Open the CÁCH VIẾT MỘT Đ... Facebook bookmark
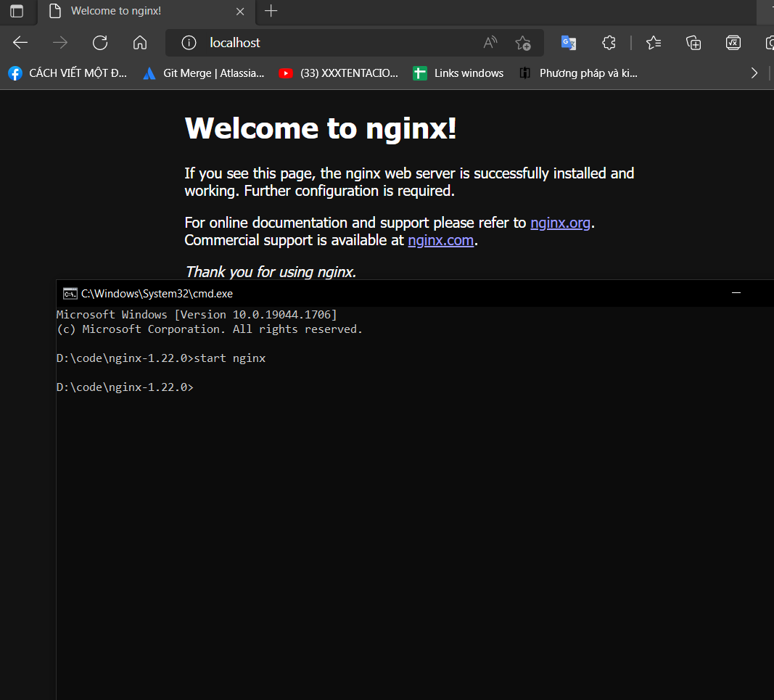This screenshot has height=700, width=774. [x=67, y=73]
